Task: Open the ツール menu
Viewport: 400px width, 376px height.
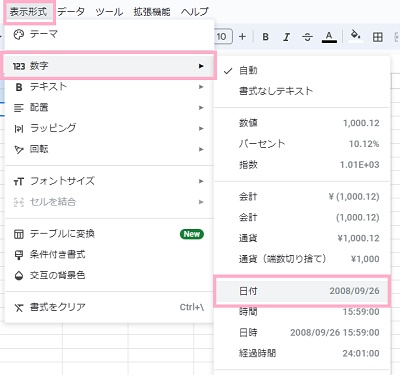Action: (x=109, y=12)
